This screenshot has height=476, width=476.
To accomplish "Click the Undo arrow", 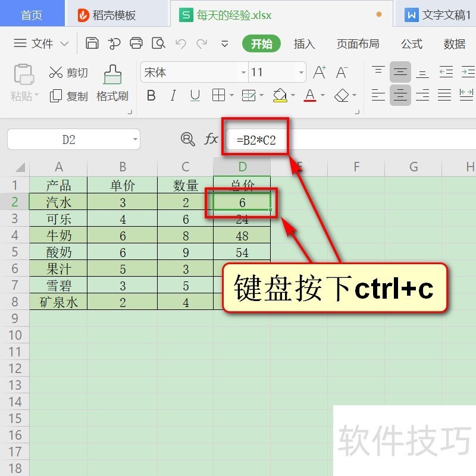I will pyautogui.click(x=181, y=43).
